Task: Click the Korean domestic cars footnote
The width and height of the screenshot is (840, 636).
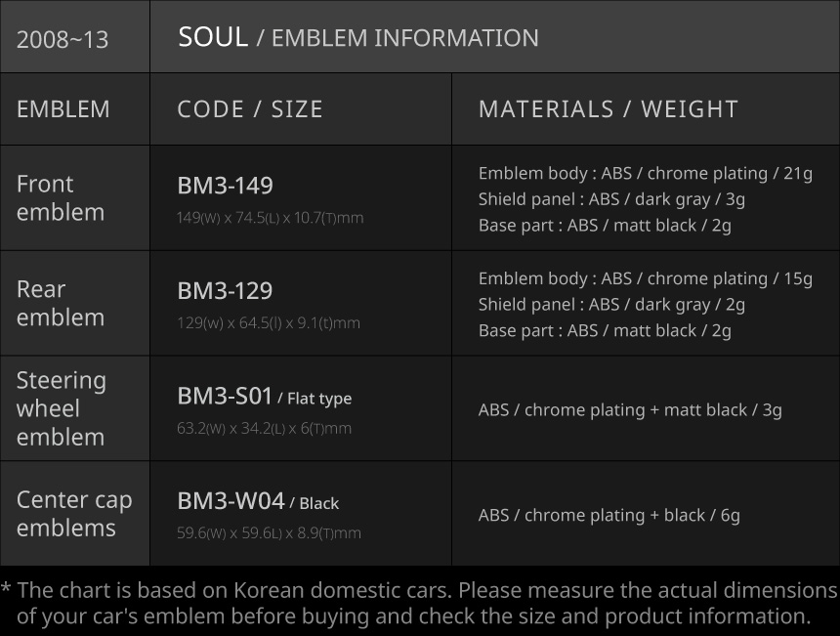Action: point(420,603)
